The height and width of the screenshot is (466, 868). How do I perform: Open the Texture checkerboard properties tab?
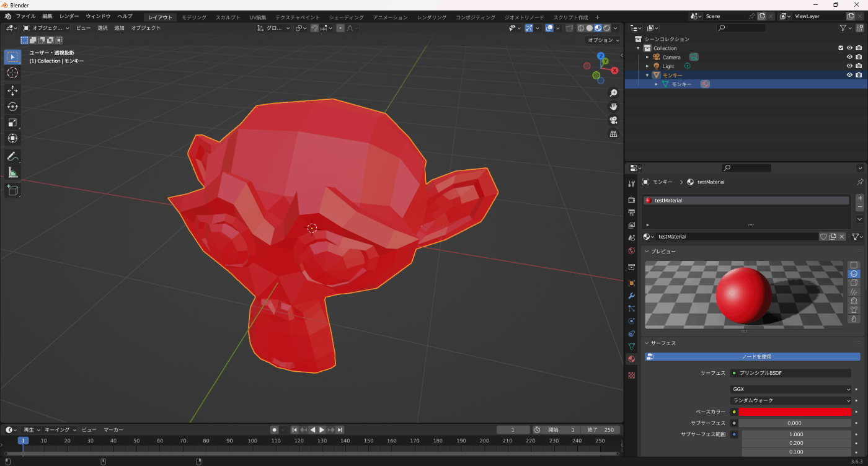(631, 375)
